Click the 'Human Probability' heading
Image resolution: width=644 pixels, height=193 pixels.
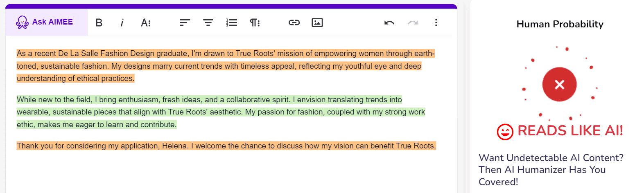coord(560,24)
